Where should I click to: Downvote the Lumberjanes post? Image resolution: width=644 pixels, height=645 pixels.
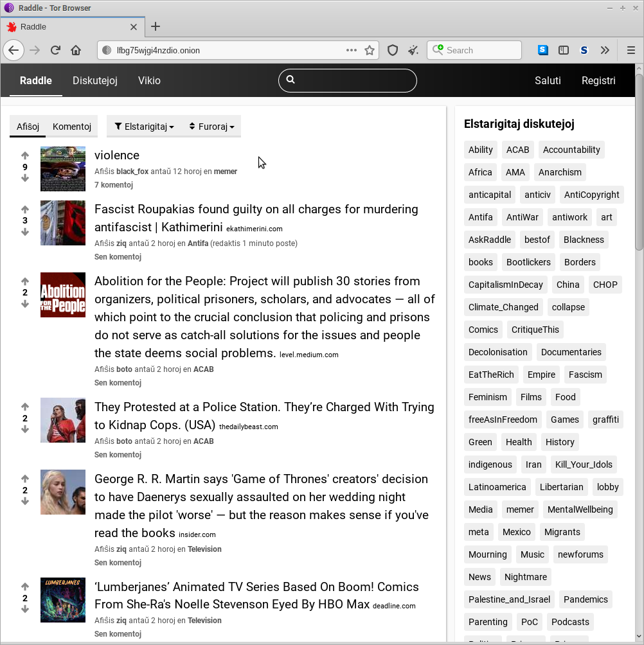[25, 610]
